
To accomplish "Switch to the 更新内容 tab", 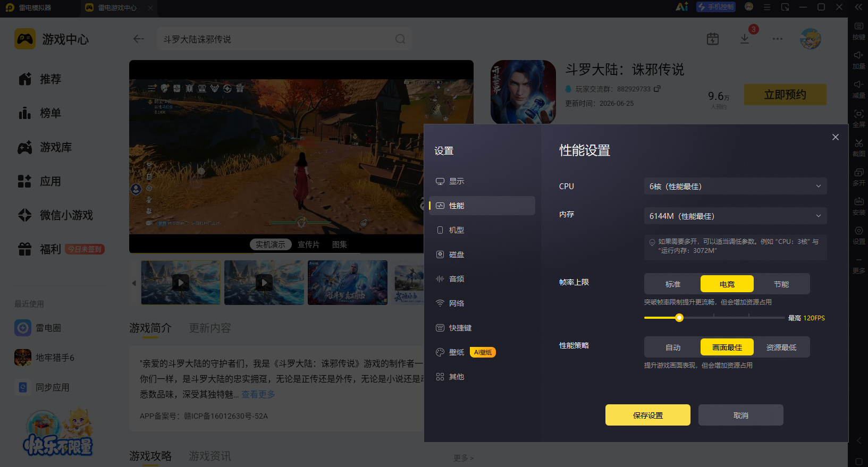I will [x=210, y=328].
